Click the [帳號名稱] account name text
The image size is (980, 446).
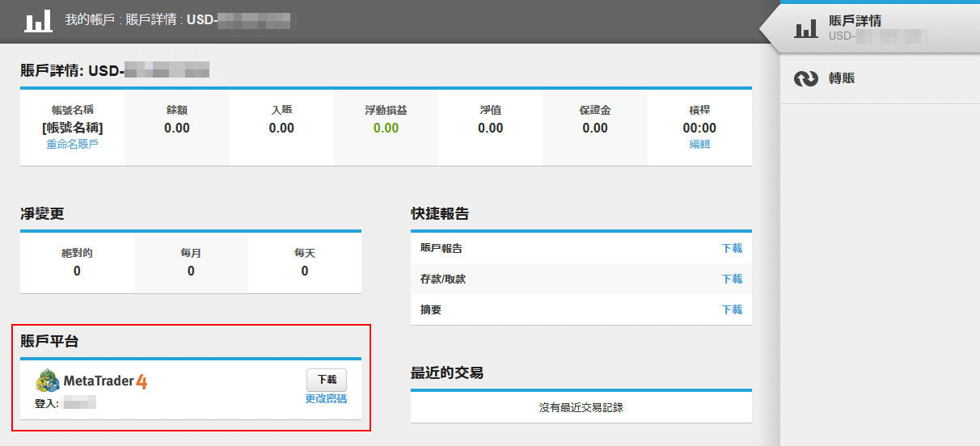coord(73,128)
